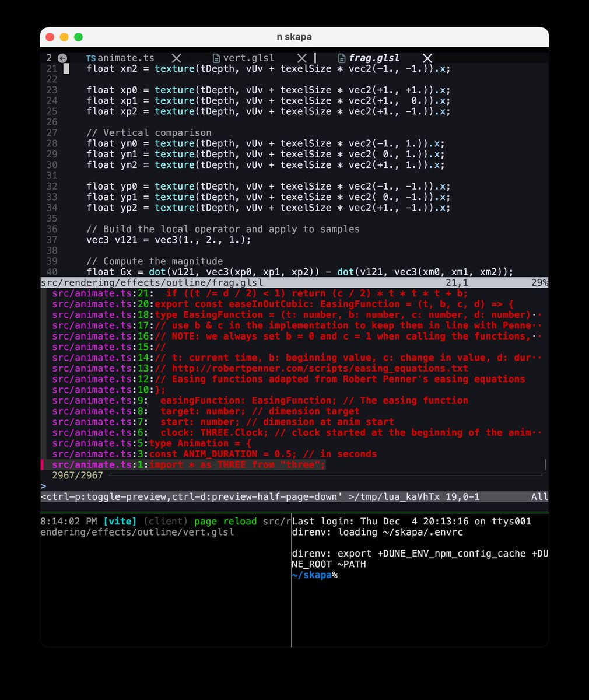The image size is (589, 700).
Task: Click 'rendering/effects/outline/vert.glsl' in the left terminal pane
Action: [138, 531]
